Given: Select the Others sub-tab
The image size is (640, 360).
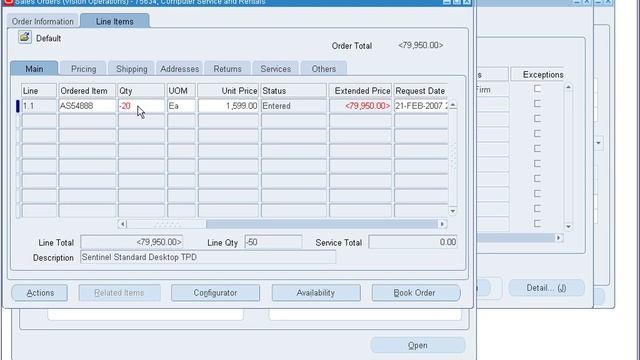Looking at the screenshot, I should coord(324,69).
